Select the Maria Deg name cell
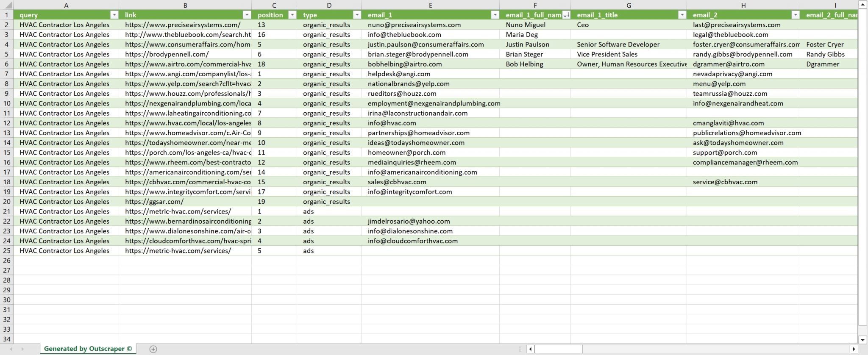868x355 pixels. (535, 34)
